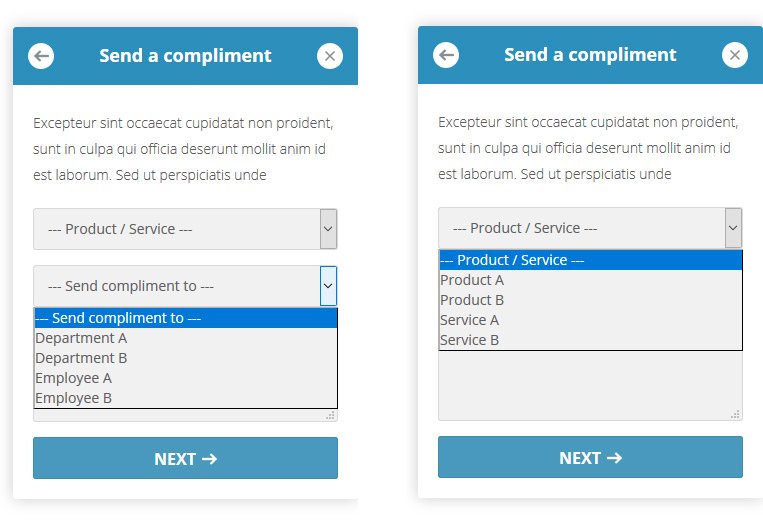Click NEXT button in left panel

point(185,458)
